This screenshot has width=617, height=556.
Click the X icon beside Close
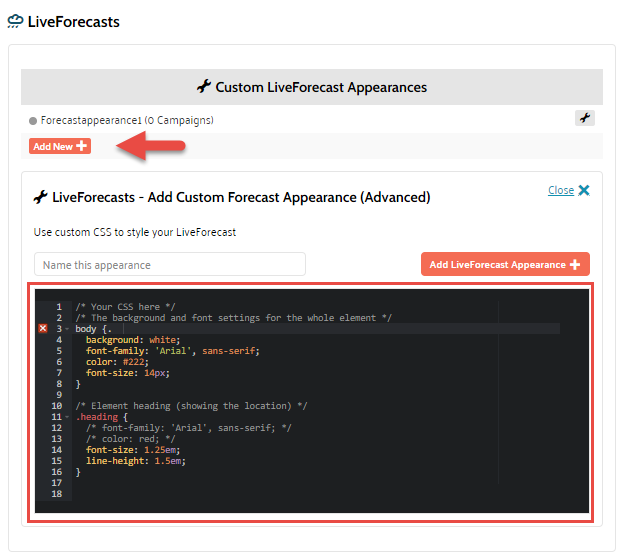click(584, 190)
